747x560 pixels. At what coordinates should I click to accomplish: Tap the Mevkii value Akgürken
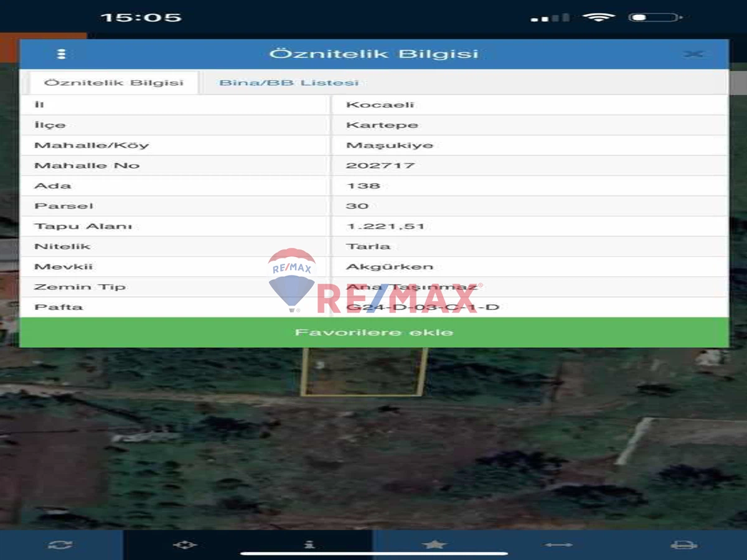point(390,266)
